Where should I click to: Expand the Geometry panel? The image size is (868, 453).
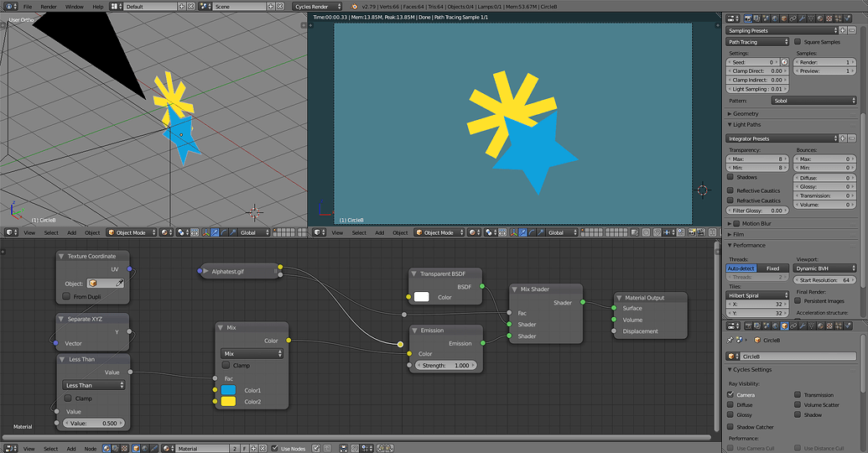pos(745,113)
